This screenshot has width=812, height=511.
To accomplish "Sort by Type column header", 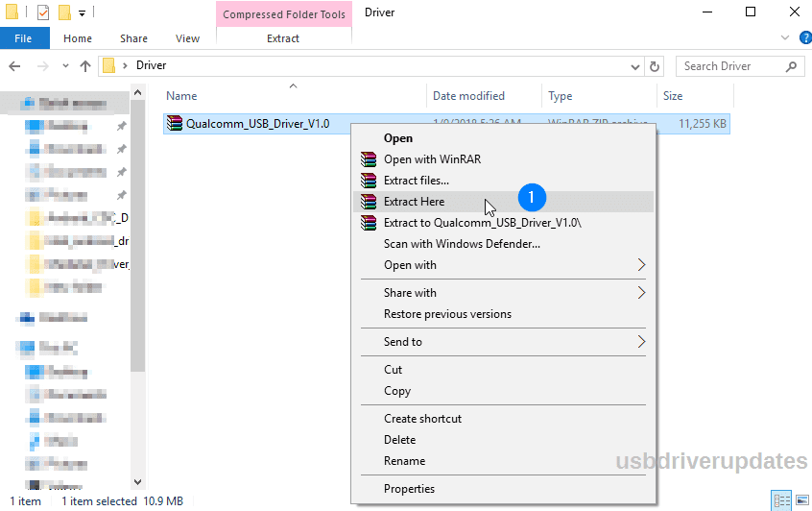I will tap(561, 96).
